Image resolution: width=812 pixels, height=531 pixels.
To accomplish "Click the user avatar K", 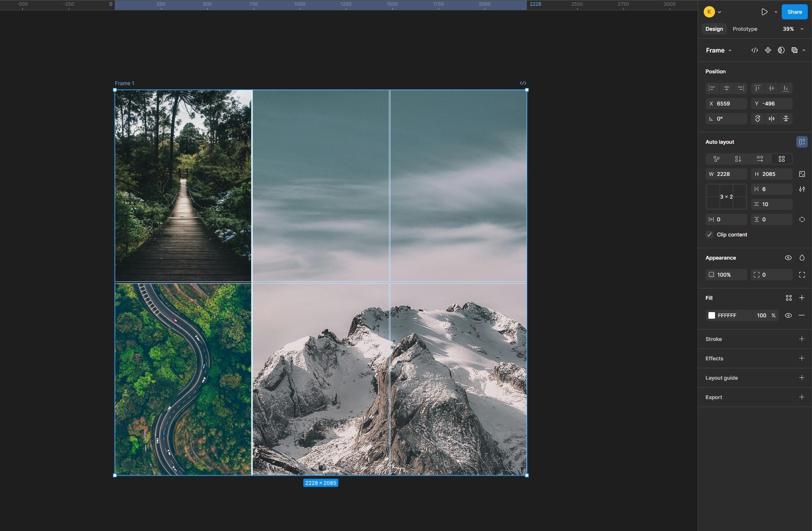I will coord(709,12).
